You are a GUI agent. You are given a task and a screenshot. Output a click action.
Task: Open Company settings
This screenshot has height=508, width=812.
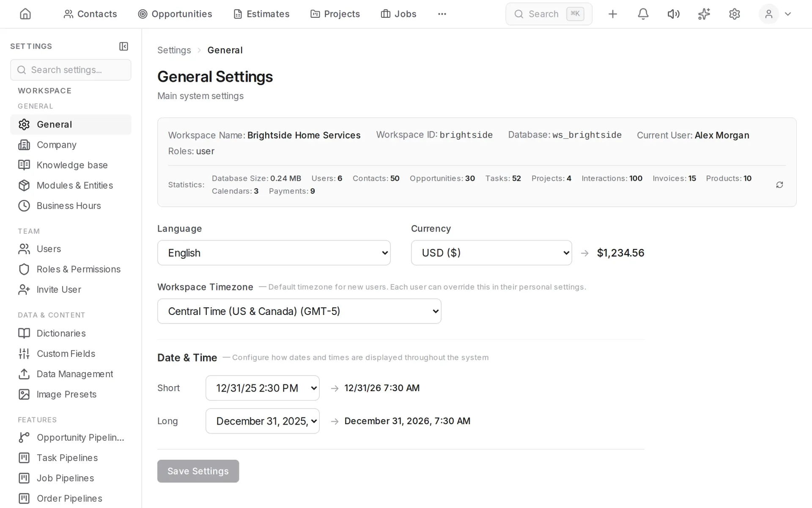coord(71,145)
